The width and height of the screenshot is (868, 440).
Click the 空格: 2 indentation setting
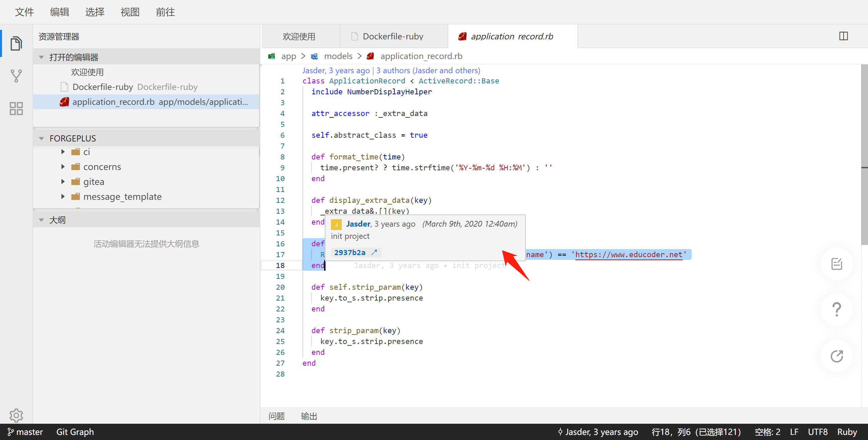767,432
